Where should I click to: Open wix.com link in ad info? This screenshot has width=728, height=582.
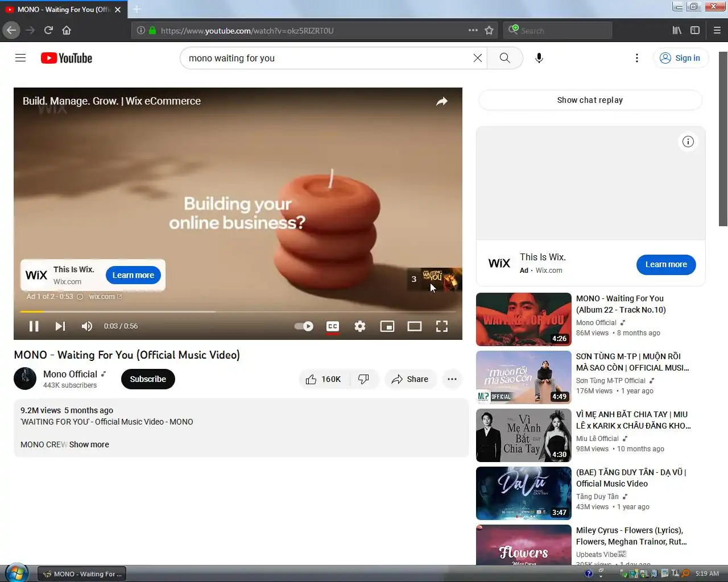(x=105, y=297)
